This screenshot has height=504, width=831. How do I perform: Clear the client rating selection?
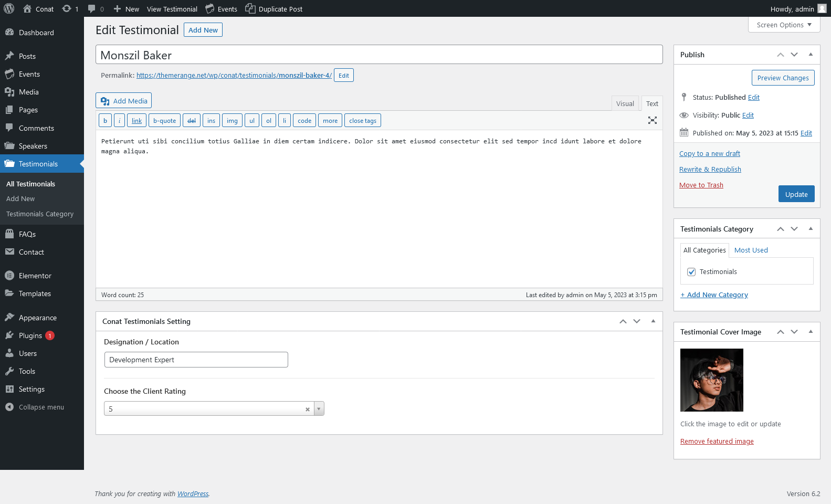308,409
